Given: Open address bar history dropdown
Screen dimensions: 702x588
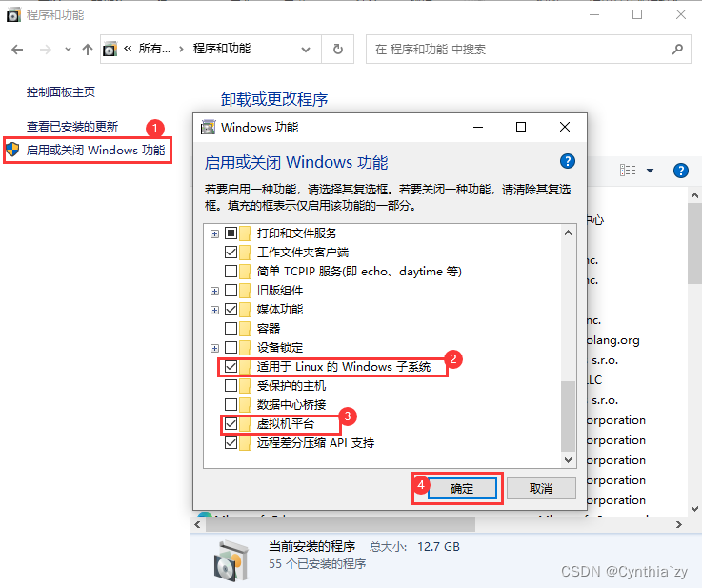Looking at the screenshot, I should coord(306,50).
